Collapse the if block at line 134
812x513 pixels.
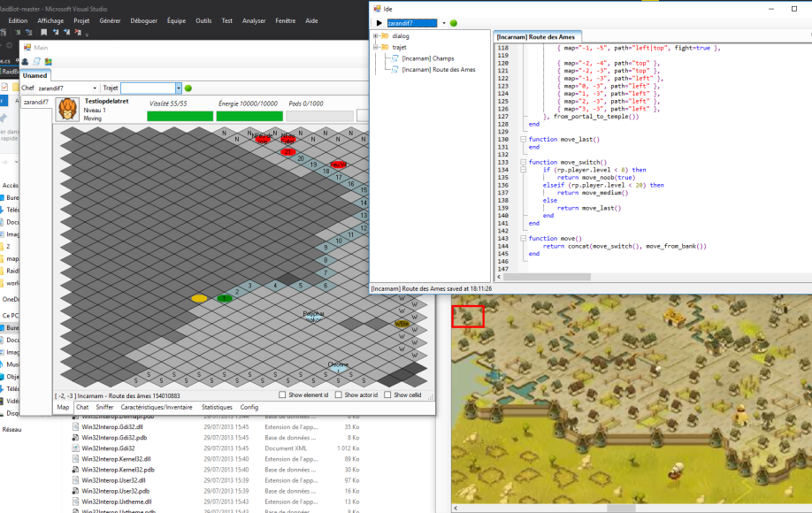click(x=524, y=170)
